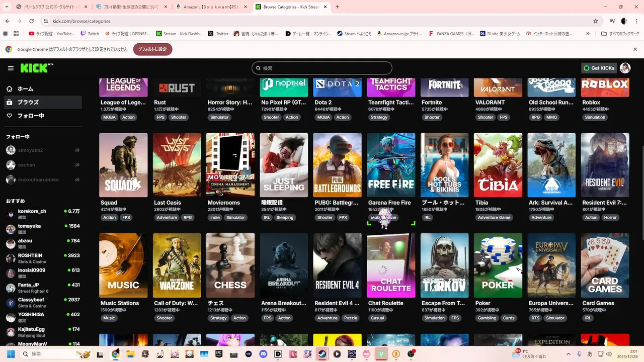644x362 pixels.
Task: Select the Puzzle tag under Resident Evil 4
Action: coord(351,318)
